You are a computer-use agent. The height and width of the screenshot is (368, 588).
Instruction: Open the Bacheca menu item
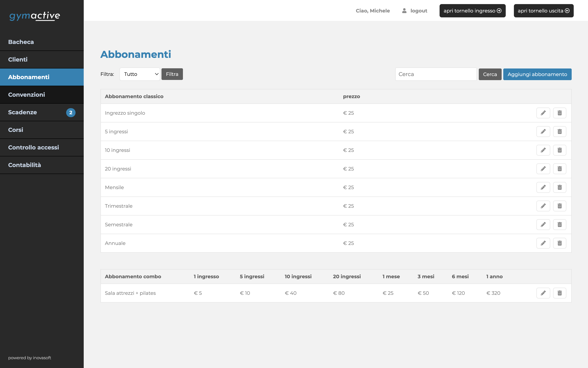coord(42,42)
